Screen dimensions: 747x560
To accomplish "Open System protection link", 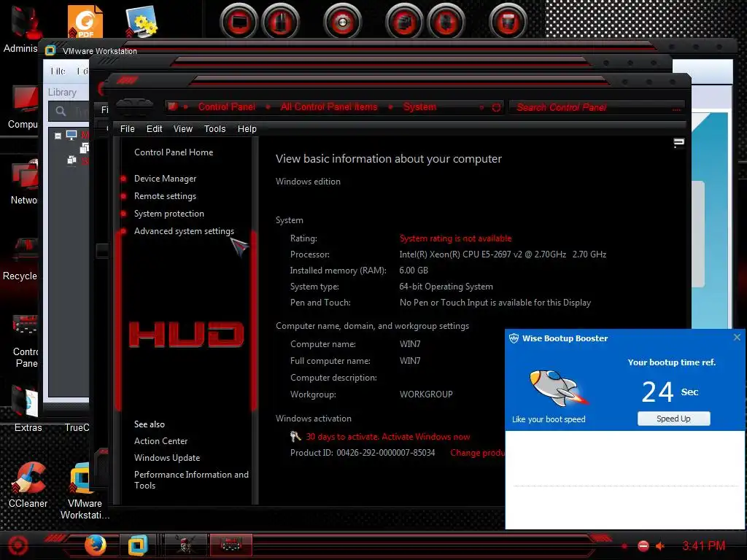I will click(169, 214).
